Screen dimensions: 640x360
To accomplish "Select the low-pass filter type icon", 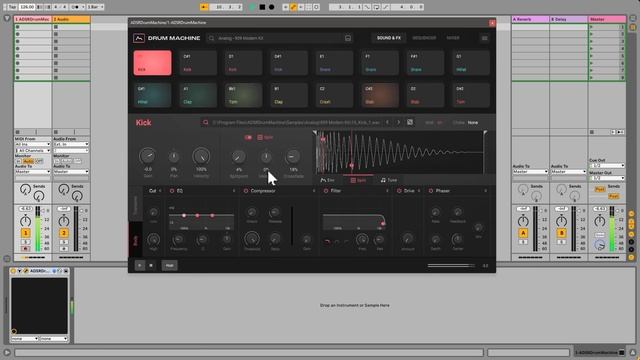I will (327, 242).
